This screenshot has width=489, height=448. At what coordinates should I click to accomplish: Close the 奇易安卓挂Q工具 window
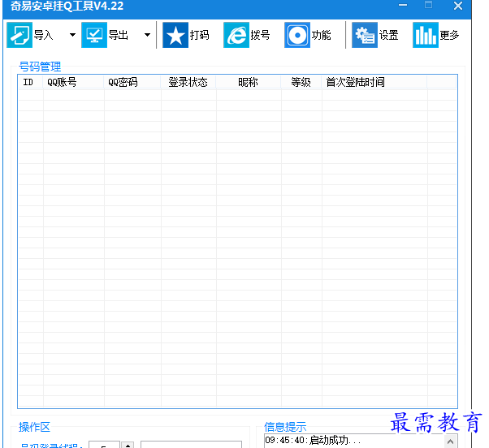tap(458, 6)
